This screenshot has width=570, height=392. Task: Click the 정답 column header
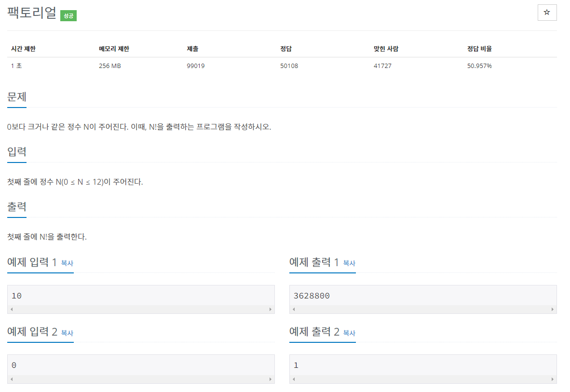[x=286, y=49]
